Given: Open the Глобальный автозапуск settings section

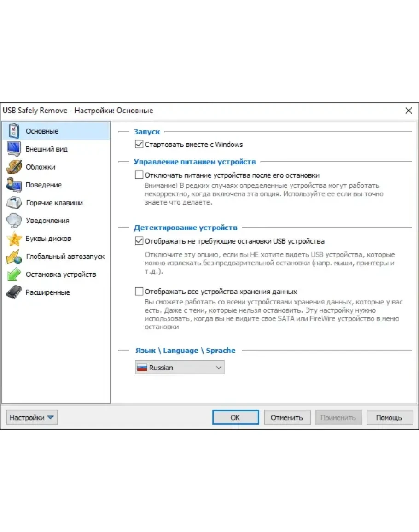Looking at the screenshot, I should click(x=65, y=257).
